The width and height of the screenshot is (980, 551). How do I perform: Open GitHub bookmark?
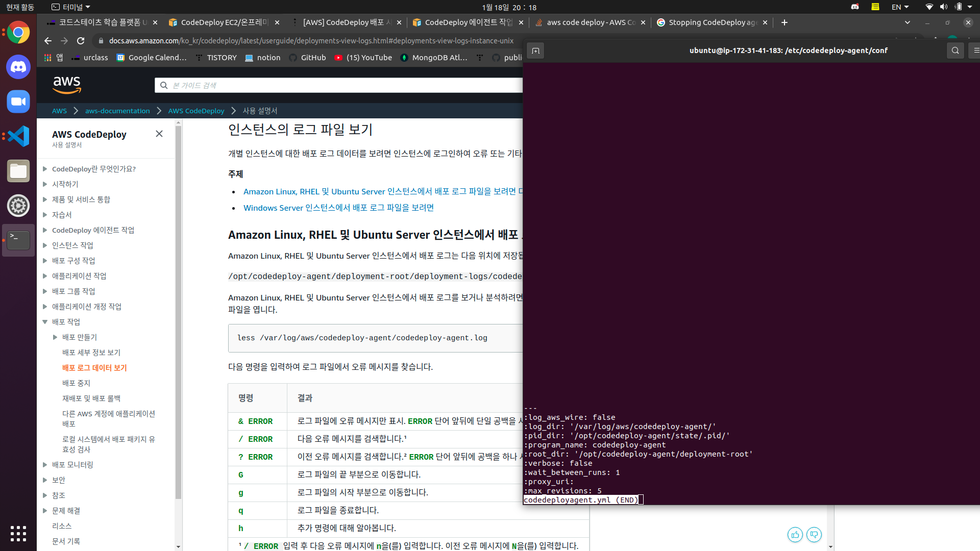click(x=307, y=58)
